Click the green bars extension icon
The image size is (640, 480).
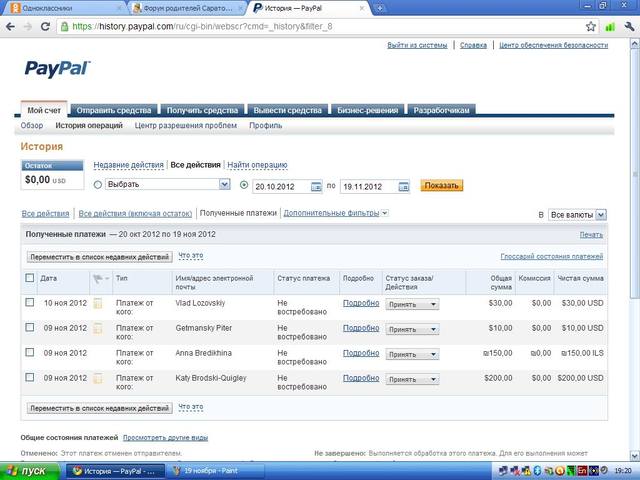point(610,27)
